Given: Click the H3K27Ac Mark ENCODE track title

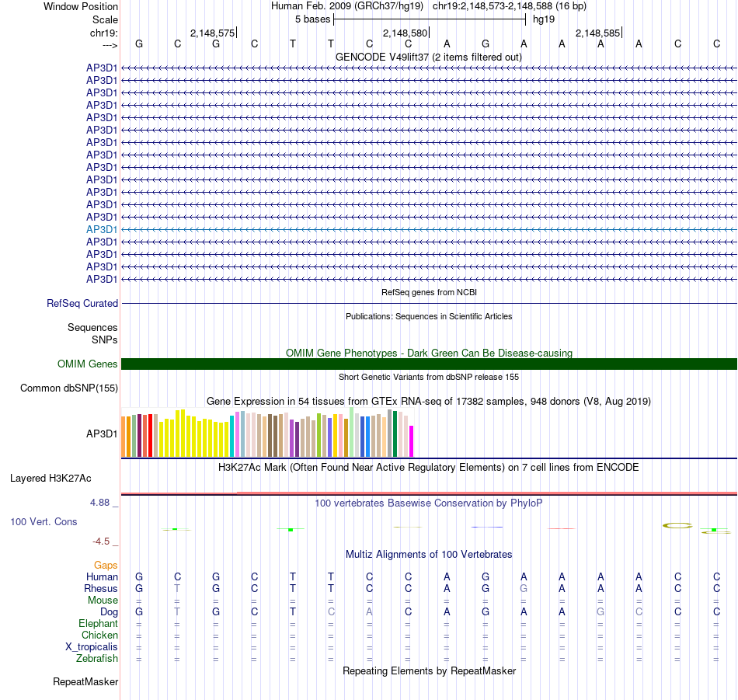Looking at the screenshot, I should (x=428, y=468).
